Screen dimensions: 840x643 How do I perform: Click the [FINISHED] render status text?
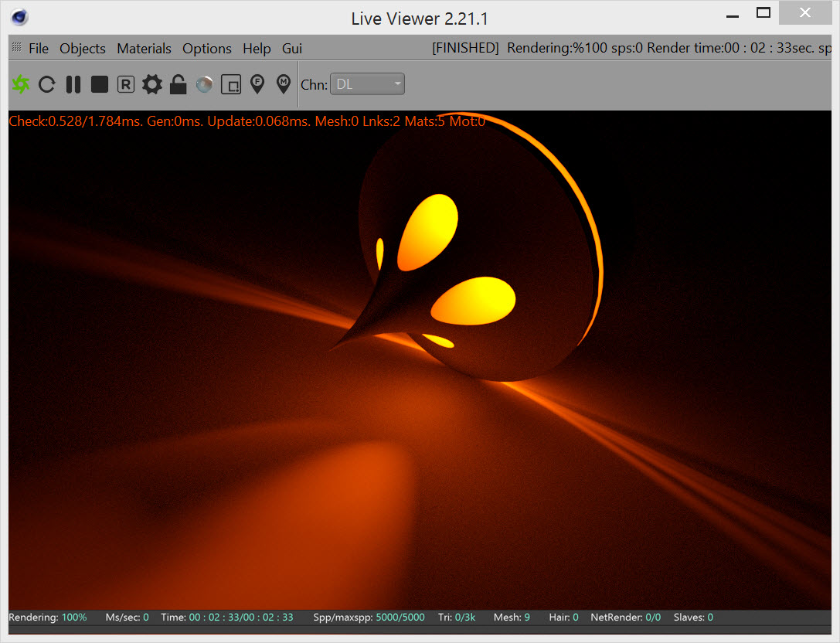pyautogui.click(x=465, y=48)
